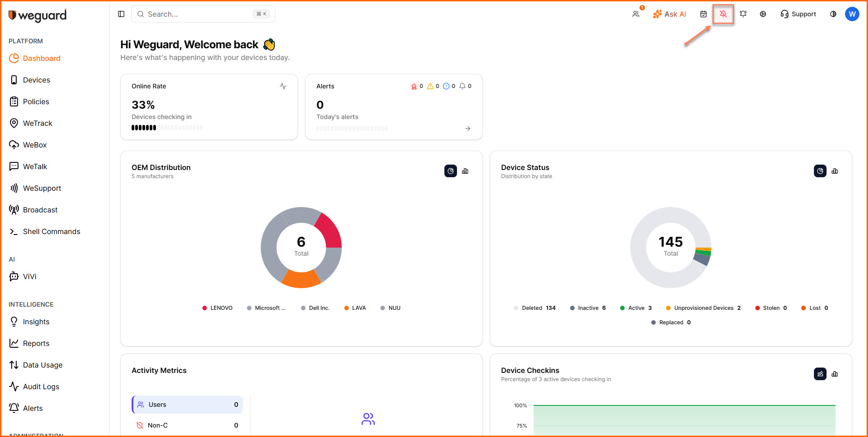Viewport: 868px width, 437px height.
Task: Open Devices in the sidebar
Action: coord(37,80)
